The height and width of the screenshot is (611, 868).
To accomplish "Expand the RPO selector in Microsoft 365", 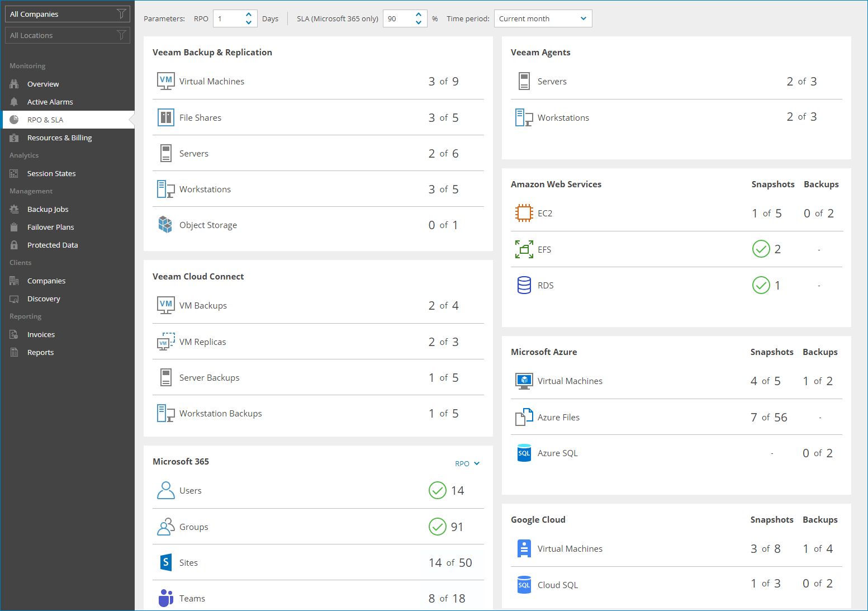I will point(467,463).
